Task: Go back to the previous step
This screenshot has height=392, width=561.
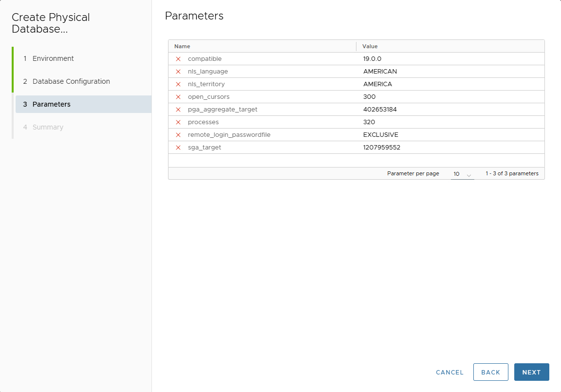Action: coord(490,372)
